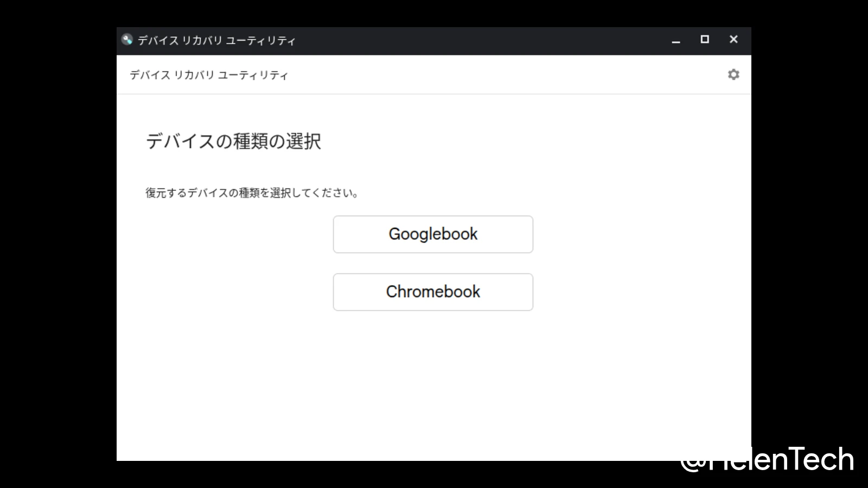Click the header label デバイス リカバリ ユーティリティ below title bar

(209, 75)
